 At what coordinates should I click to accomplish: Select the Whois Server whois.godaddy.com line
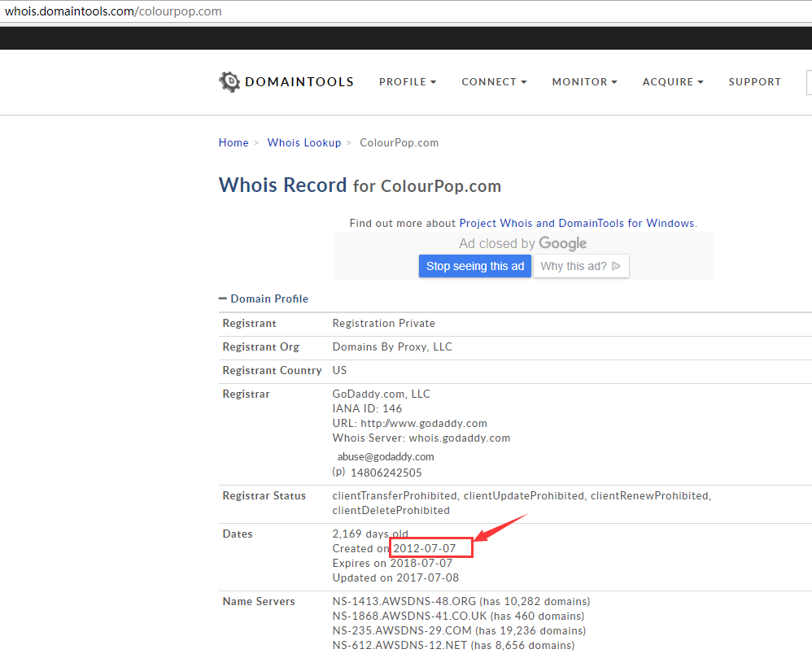click(421, 438)
